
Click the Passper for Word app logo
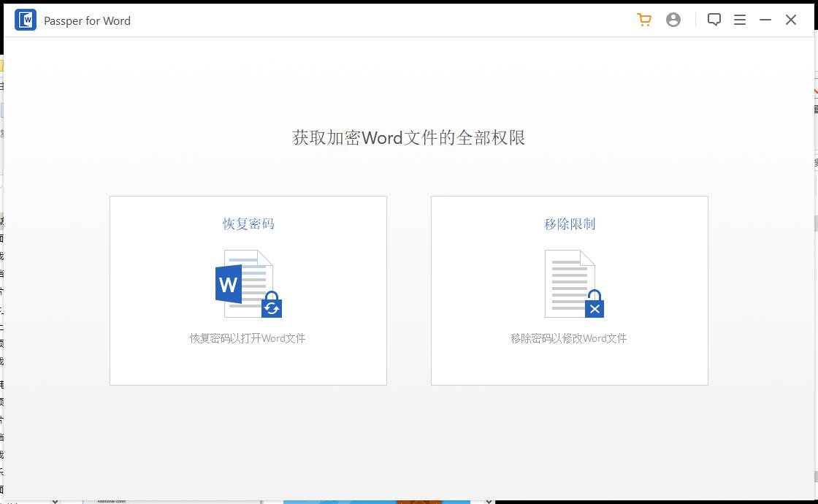click(x=26, y=20)
